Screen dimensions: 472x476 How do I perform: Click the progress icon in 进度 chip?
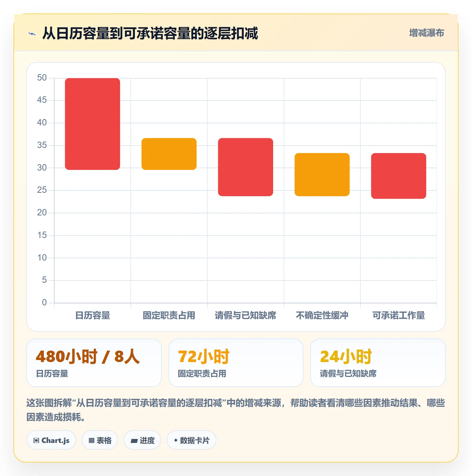pos(134,441)
